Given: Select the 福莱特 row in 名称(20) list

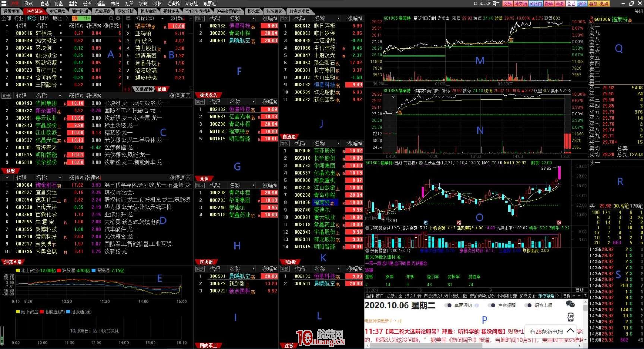Looking at the screenshot, I should click(x=156, y=26).
